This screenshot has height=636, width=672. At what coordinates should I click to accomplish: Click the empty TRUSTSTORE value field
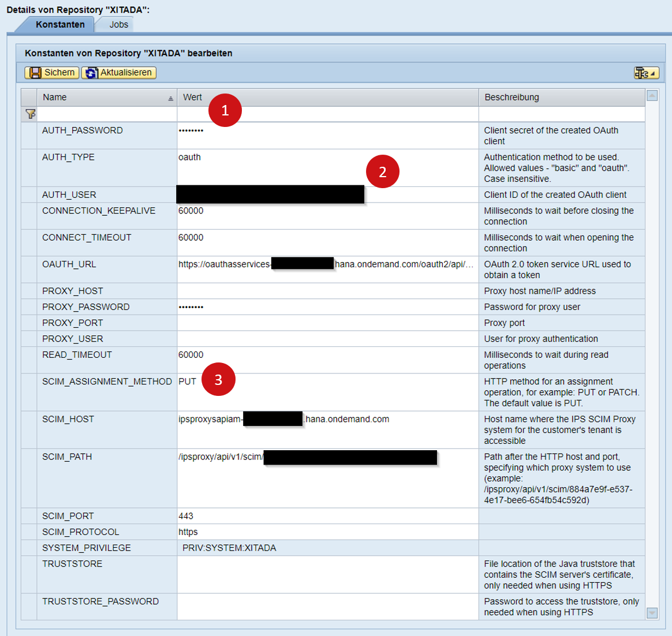[328, 575]
